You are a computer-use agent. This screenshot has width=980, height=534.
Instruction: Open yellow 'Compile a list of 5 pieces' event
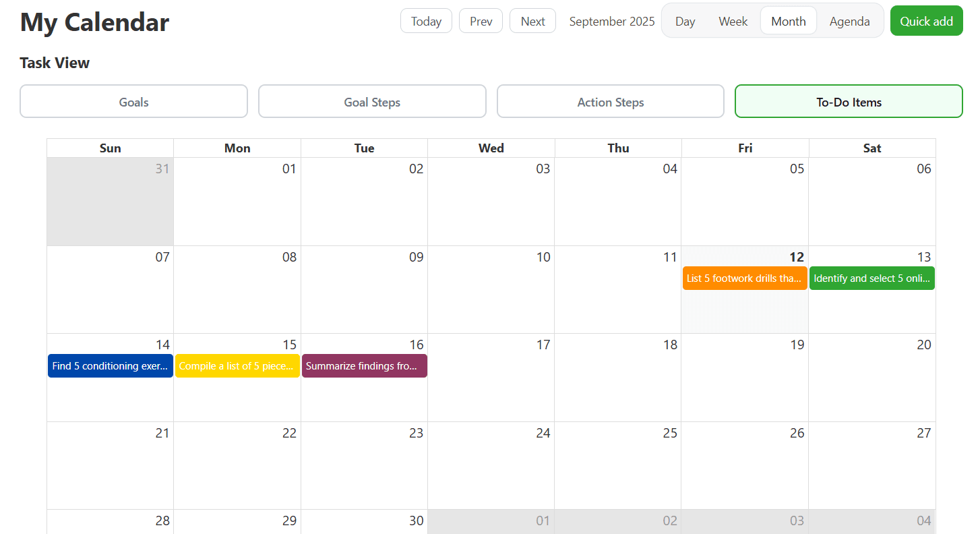(x=237, y=366)
